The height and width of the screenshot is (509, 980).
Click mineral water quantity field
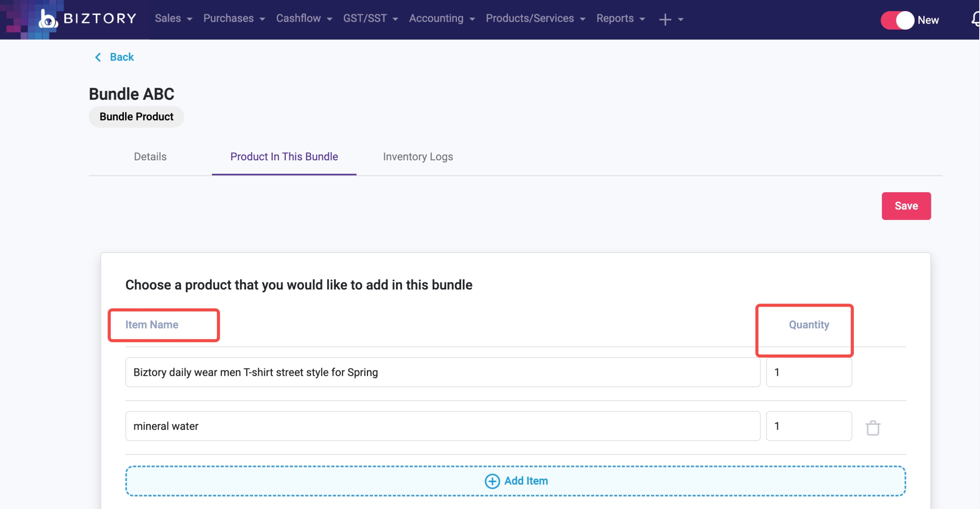[x=808, y=426]
